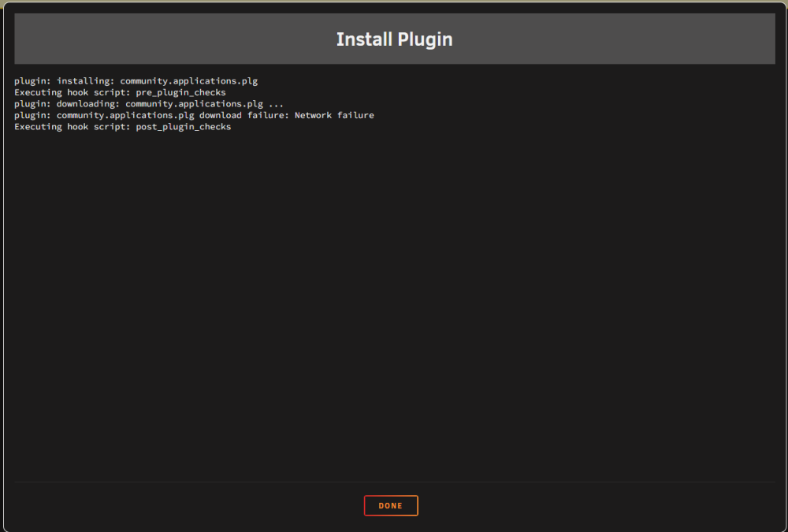788x532 pixels.
Task: Select the 'download failure: Network failure' line
Action: [194, 116]
